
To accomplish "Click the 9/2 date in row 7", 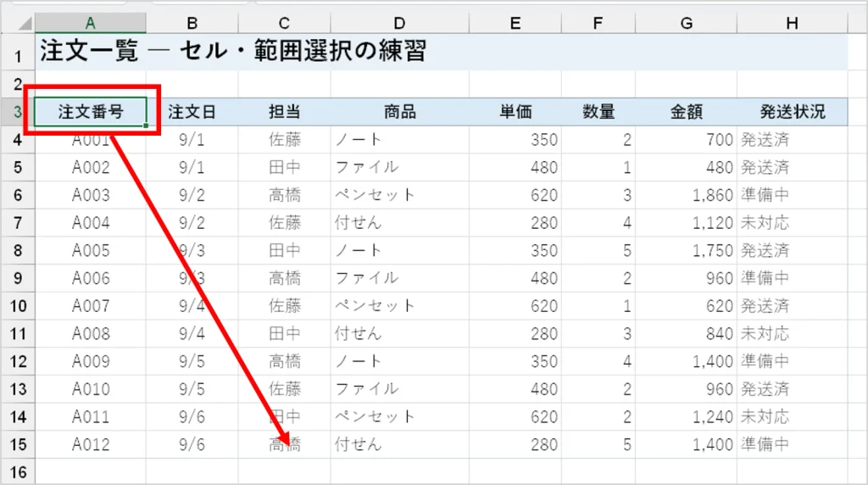I will (x=192, y=222).
